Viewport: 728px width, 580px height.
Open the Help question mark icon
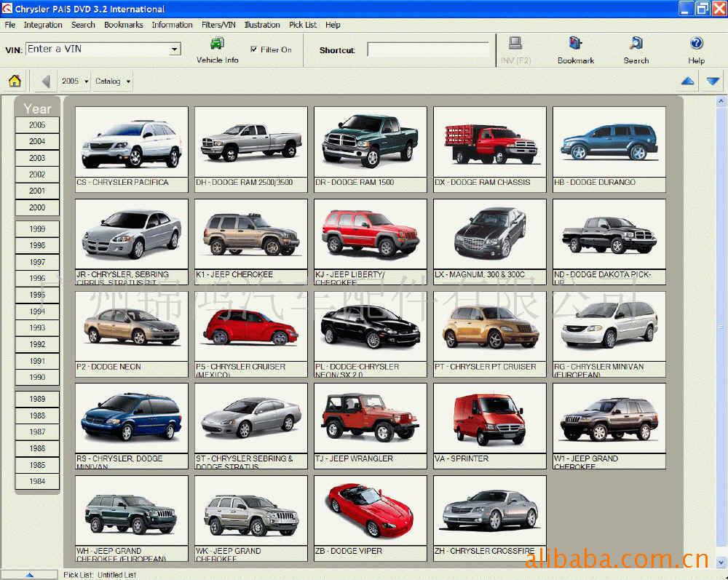696,43
